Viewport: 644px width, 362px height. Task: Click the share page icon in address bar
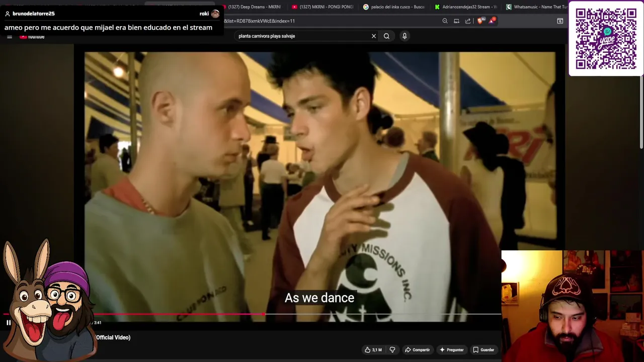468,21
